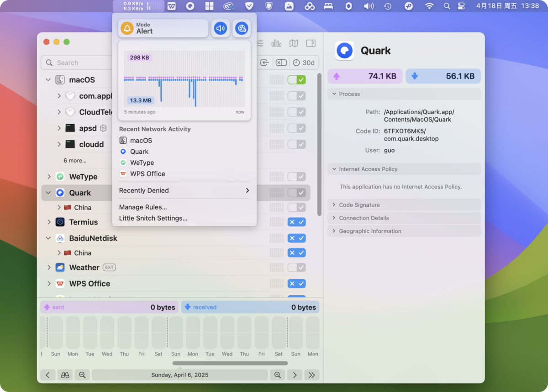The height and width of the screenshot is (392, 548).
Task: Open Control Center in menu bar
Action: (461, 6)
